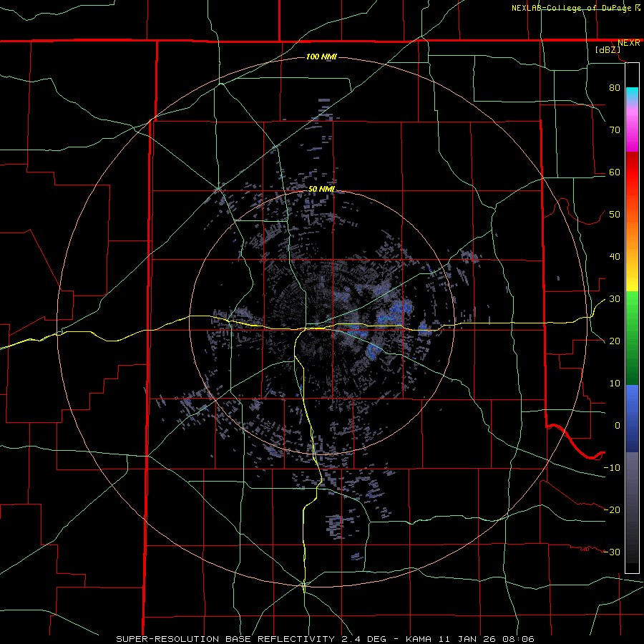Viewport: 644px width, 644px height.
Task: Click the -10 value on the dBZ scale
Action: 612,468
